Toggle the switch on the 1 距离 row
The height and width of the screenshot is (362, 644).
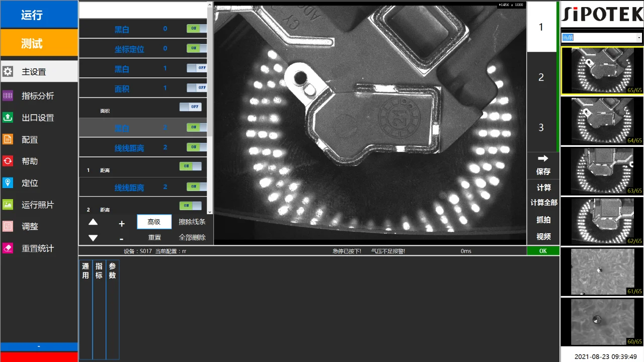(190, 166)
